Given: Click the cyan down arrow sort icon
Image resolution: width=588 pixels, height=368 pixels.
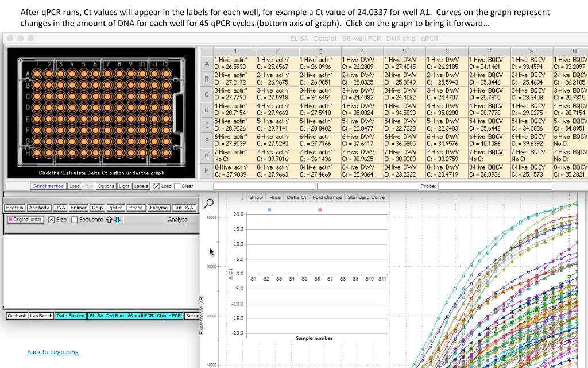Looking at the screenshot, I should pyautogui.click(x=117, y=220).
